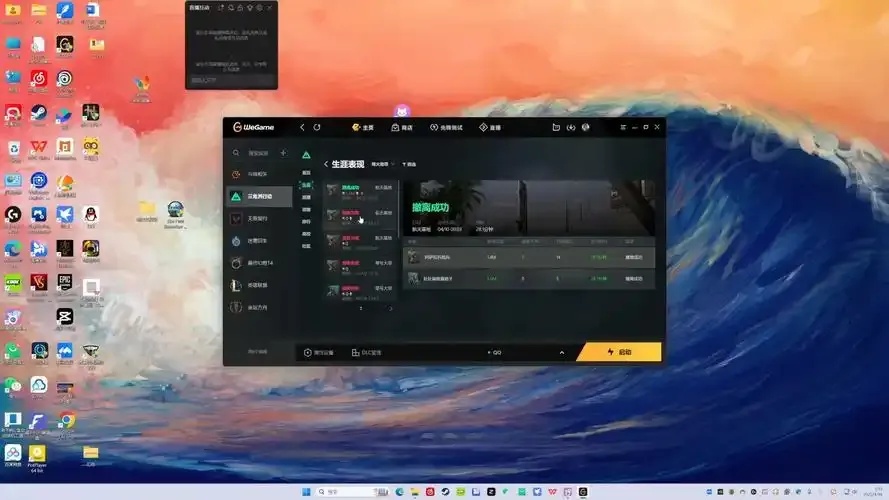Go to next page of match list
Viewport: 889px width, 500px height.
click(x=390, y=309)
